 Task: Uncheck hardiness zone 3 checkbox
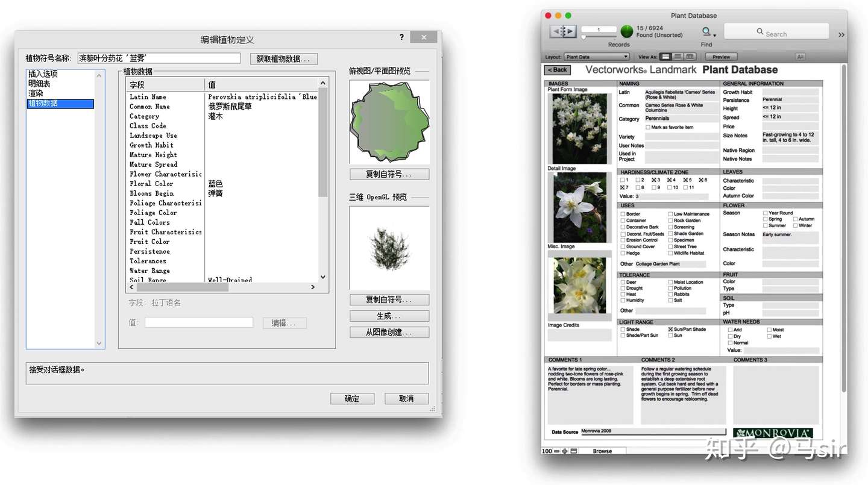(x=655, y=180)
